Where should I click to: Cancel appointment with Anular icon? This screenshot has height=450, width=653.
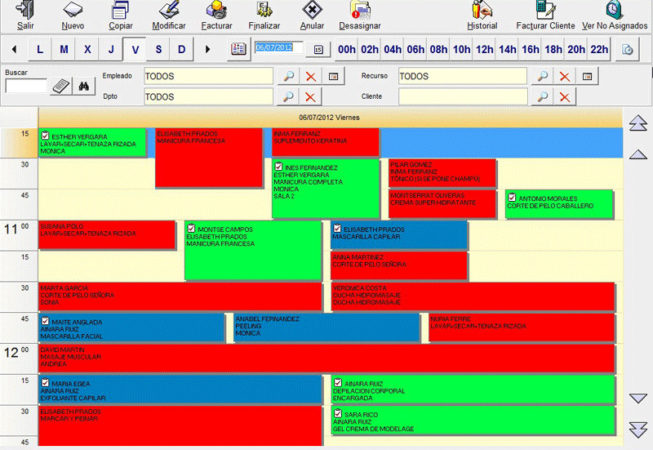(312, 10)
